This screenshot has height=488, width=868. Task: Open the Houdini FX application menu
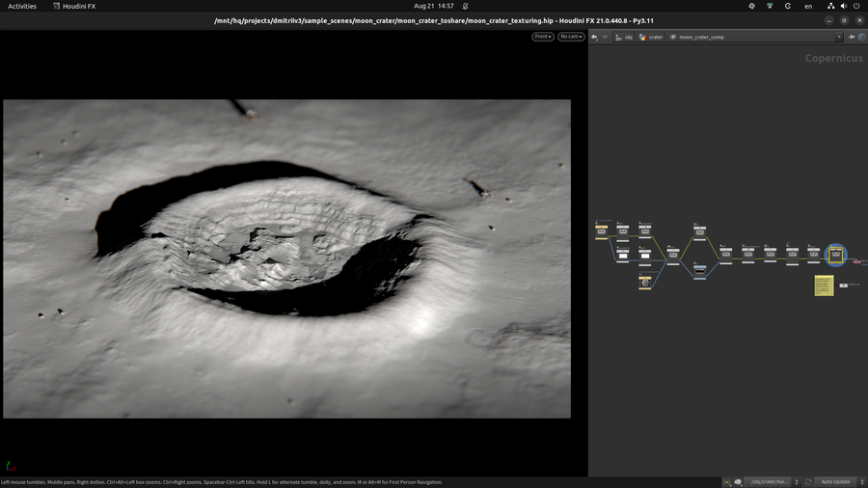(x=74, y=6)
